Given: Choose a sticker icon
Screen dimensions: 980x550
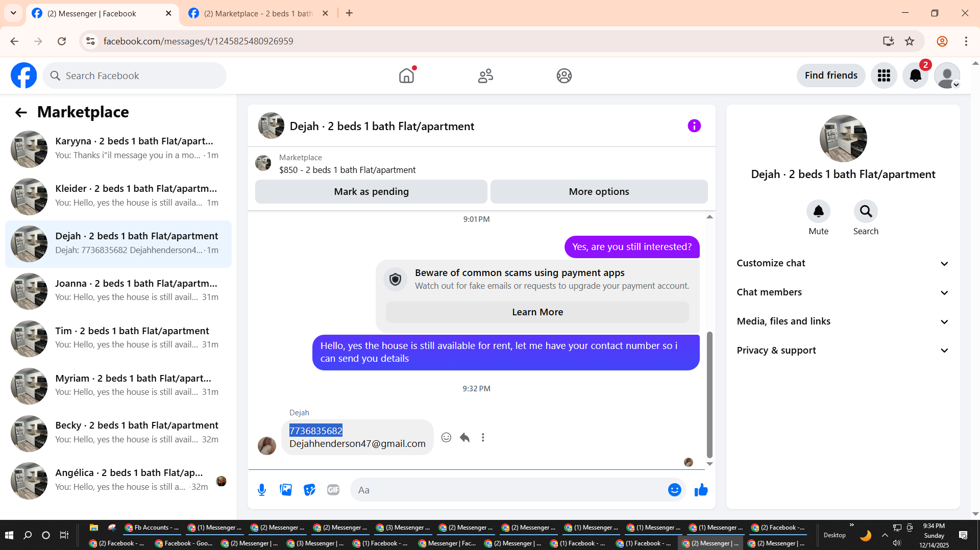Looking at the screenshot, I should point(309,490).
